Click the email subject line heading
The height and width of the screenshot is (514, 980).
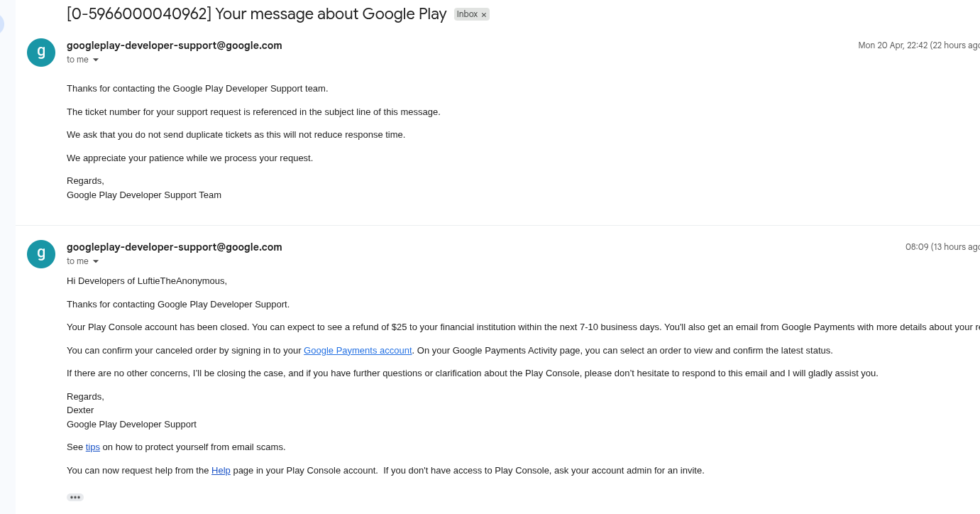[256, 14]
